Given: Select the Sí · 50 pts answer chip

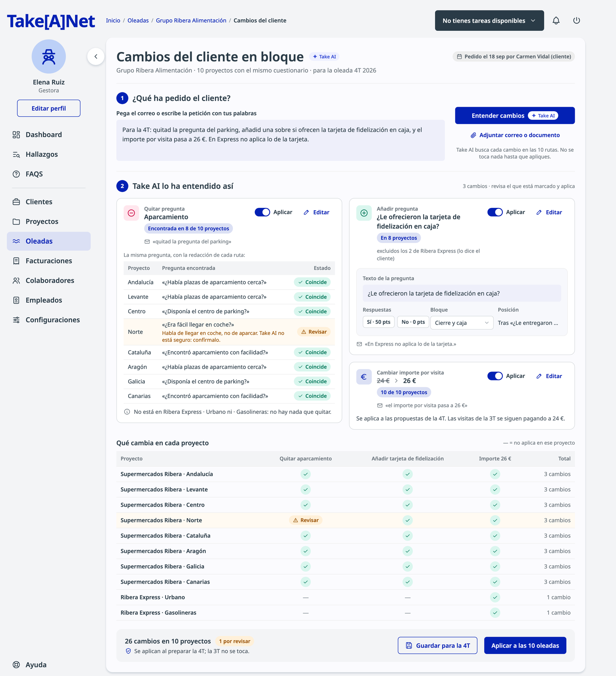Looking at the screenshot, I should point(378,322).
